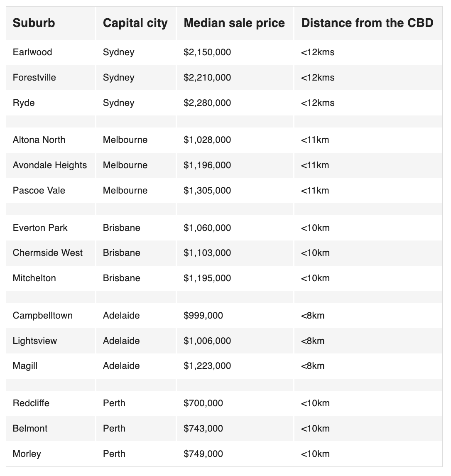Click the Median sale price header

coord(234,23)
